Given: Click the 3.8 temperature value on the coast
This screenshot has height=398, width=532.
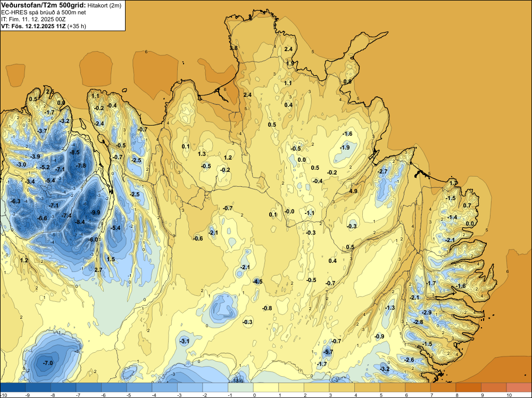Looking at the screenshot, I should (234, 48).
